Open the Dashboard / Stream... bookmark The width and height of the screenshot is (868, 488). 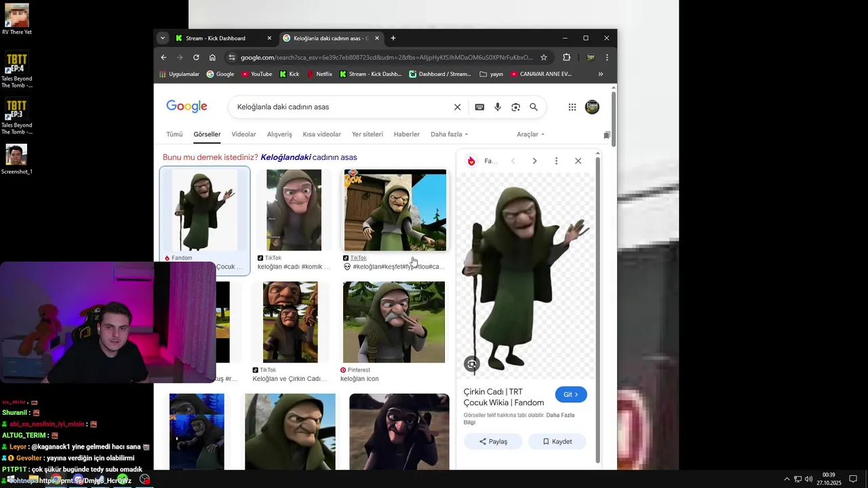440,74
